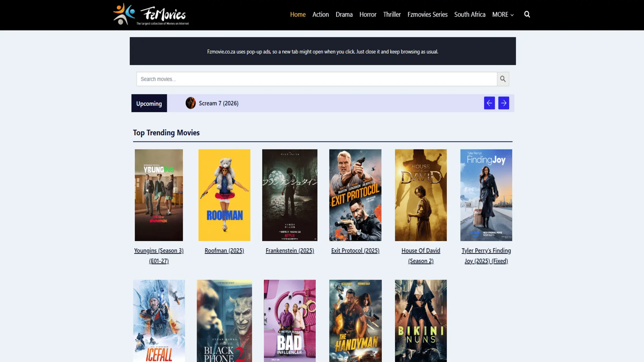Open the Roofman (2025) movie page
Image resolution: width=644 pixels, height=362 pixels.
[224, 251]
